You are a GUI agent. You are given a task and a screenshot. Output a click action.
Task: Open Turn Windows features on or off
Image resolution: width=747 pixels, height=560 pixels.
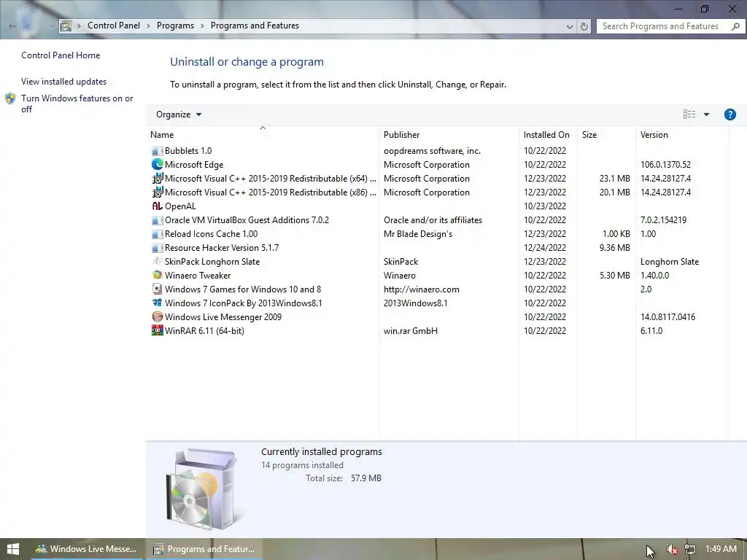click(77, 104)
